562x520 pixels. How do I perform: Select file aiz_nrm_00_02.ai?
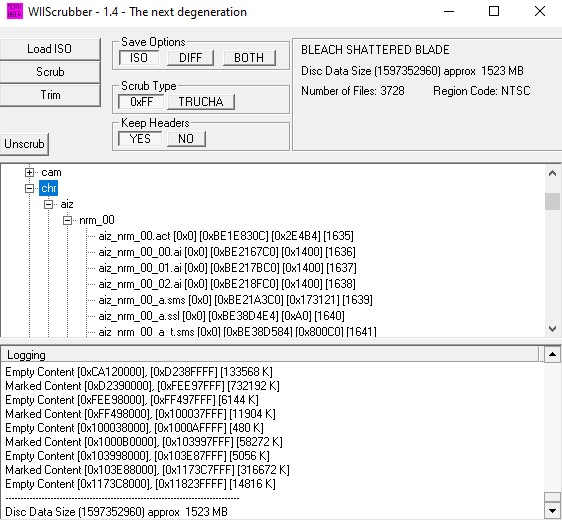pos(227,284)
